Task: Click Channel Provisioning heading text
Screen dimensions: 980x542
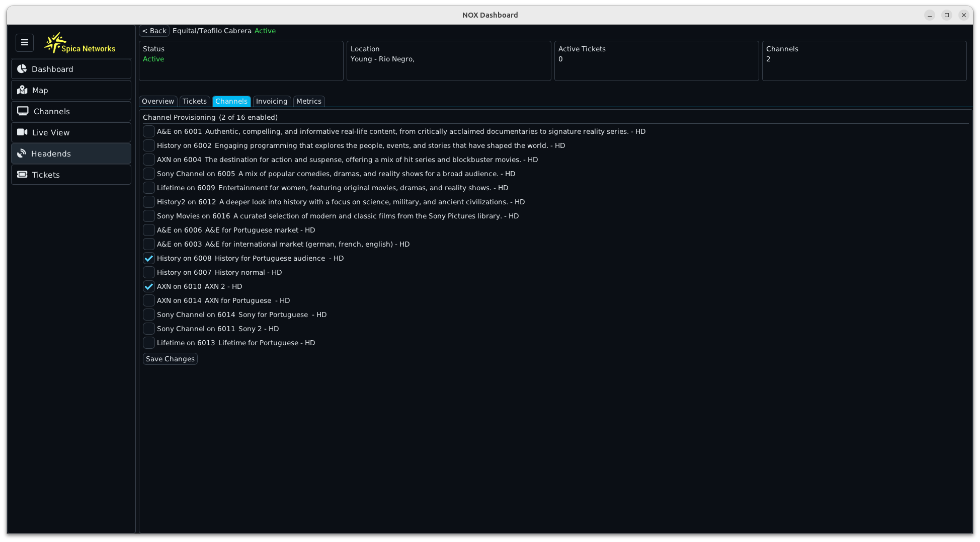Action: coord(179,117)
